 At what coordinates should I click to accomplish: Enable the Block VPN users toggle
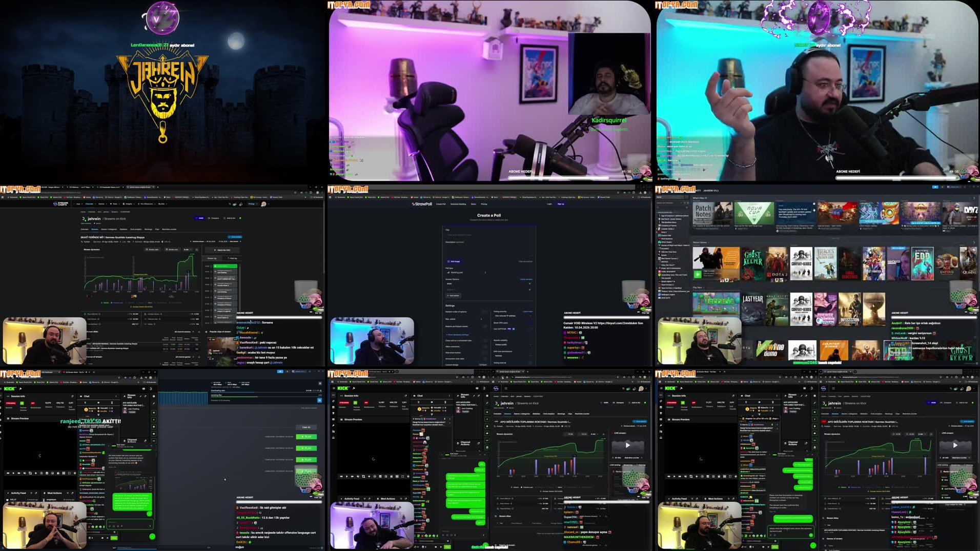pos(530,323)
